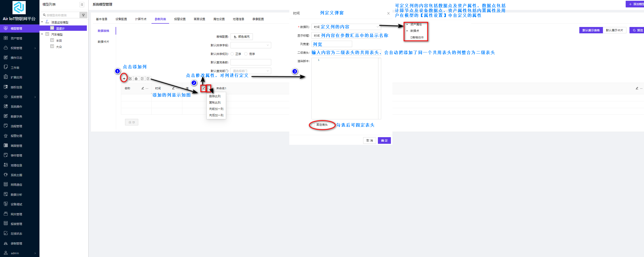Expand the 权限管理 sidebar submenu
Viewport: 644px width, 257px height.
20,48
